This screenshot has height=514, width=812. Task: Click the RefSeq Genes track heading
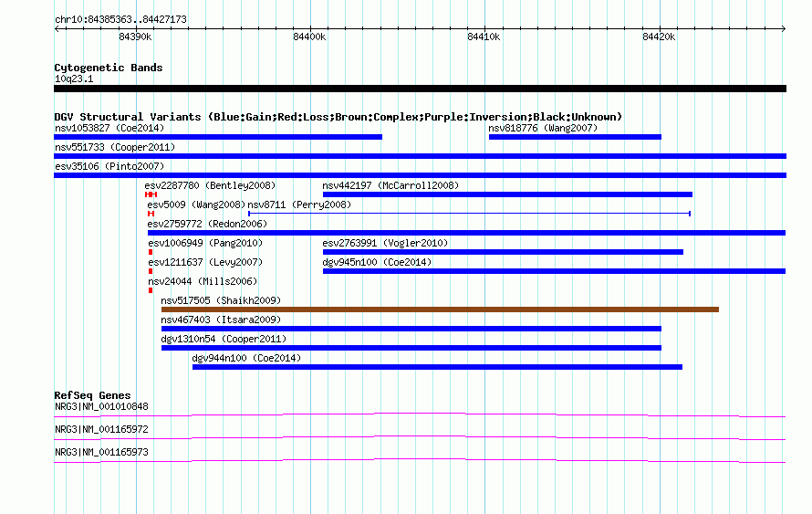tap(92, 395)
